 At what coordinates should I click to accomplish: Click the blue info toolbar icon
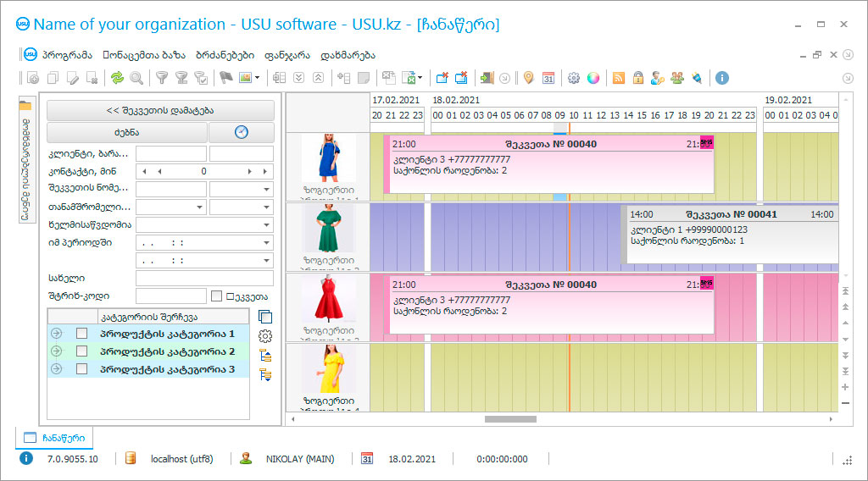[x=722, y=79]
